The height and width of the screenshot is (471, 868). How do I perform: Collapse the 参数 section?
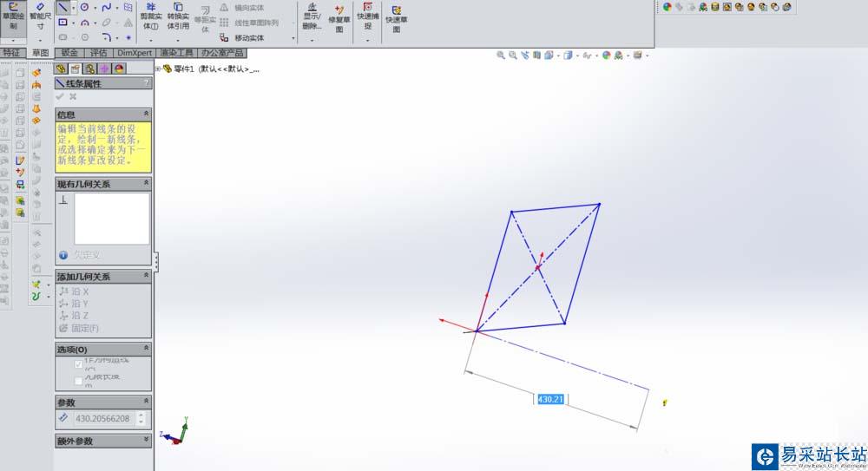pyautogui.click(x=146, y=401)
